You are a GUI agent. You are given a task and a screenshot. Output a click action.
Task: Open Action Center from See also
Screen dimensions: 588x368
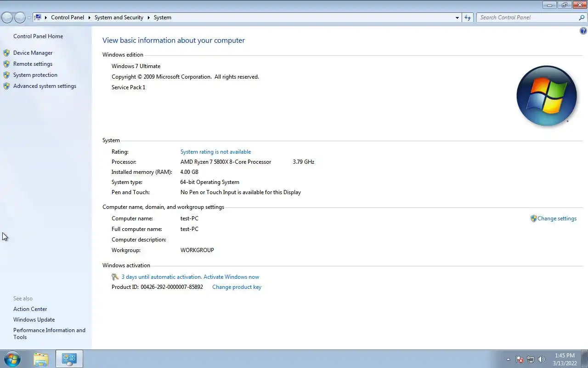point(30,309)
